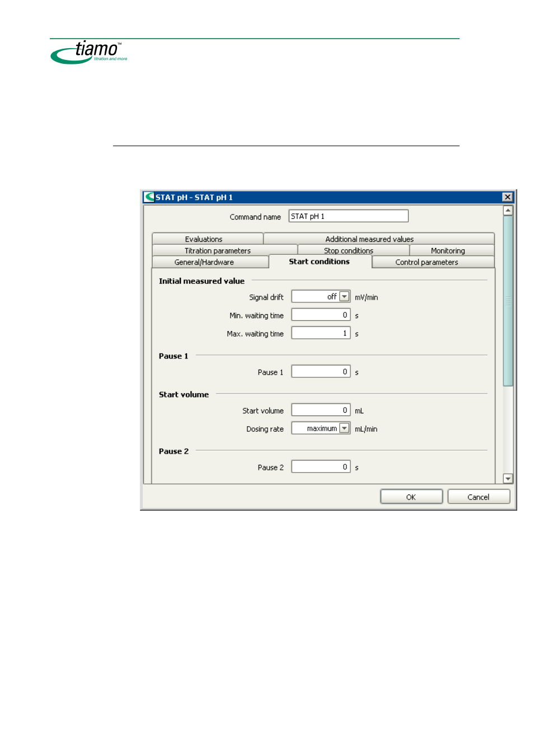The height and width of the screenshot is (756, 534).
Task: Click the Initial measured value heading
Action: [x=202, y=281]
